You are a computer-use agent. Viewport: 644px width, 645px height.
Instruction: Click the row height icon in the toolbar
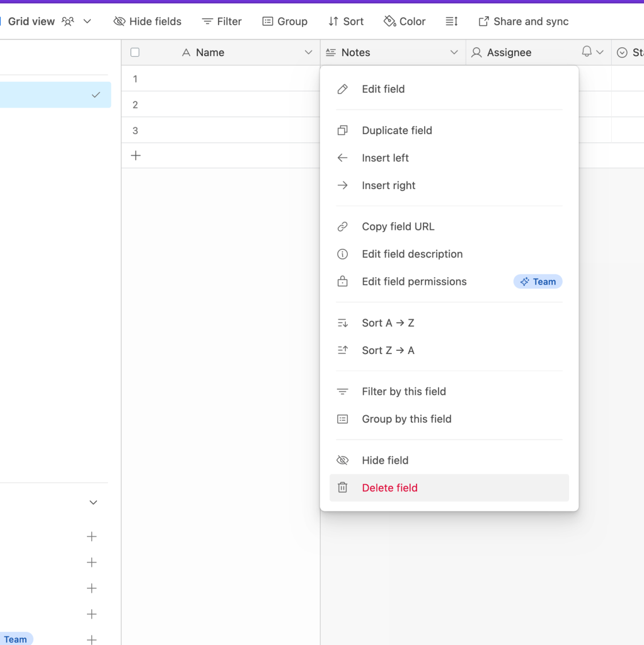pos(451,21)
